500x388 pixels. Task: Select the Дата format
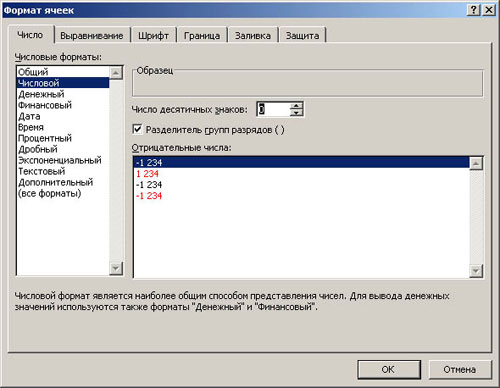point(63,116)
